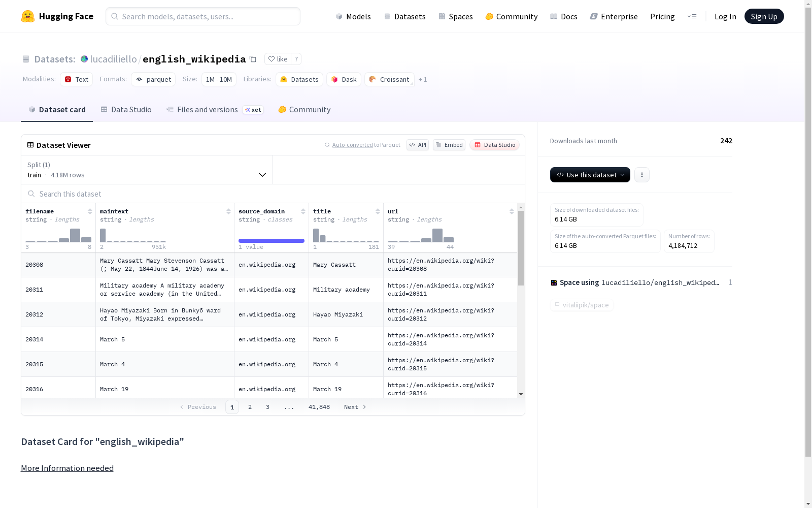Click the Military academy maintext cell
The width and height of the screenshot is (812, 508).
pyautogui.click(x=165, y=290)
